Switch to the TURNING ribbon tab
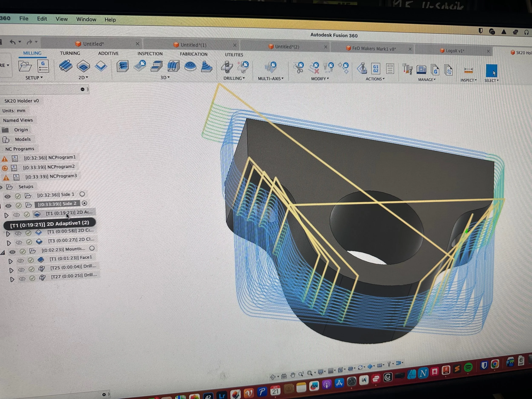The width and height of the screenshot is (532, 399). [x=70, y=53]
